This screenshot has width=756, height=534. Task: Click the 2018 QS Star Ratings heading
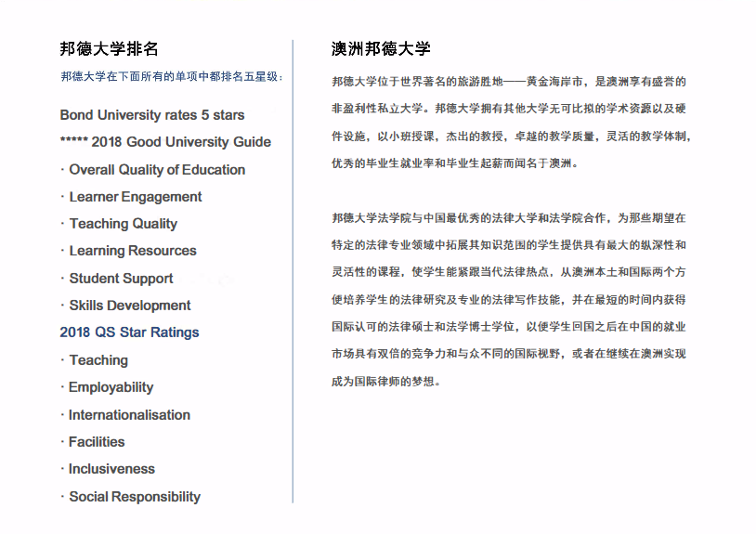click(129, 332)
